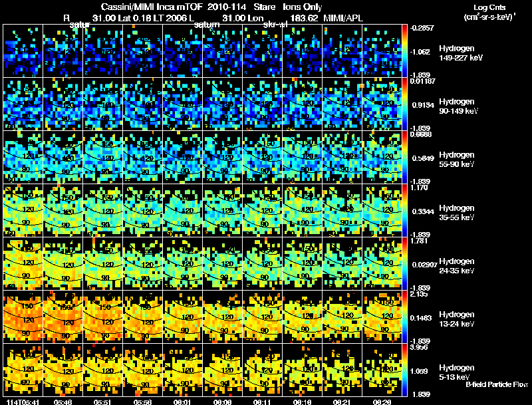Viewport: 532px width, 405px height.
Task: Select the 06:26 time label
Action: [382, 402]
